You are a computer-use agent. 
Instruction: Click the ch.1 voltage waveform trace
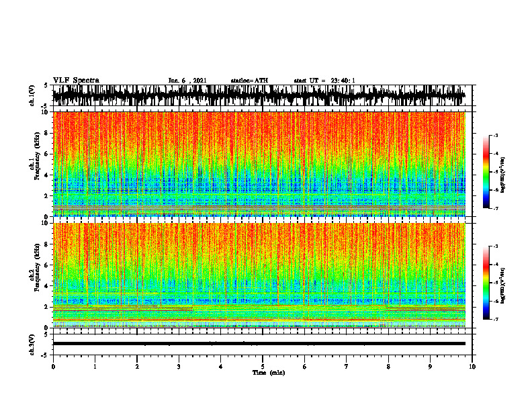pyautogui.click(x=259, y=95)
